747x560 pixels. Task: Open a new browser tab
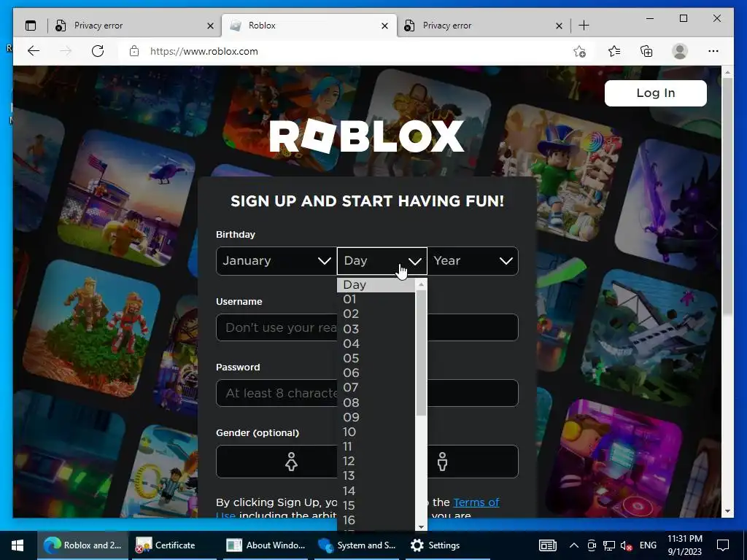(584, 26)
